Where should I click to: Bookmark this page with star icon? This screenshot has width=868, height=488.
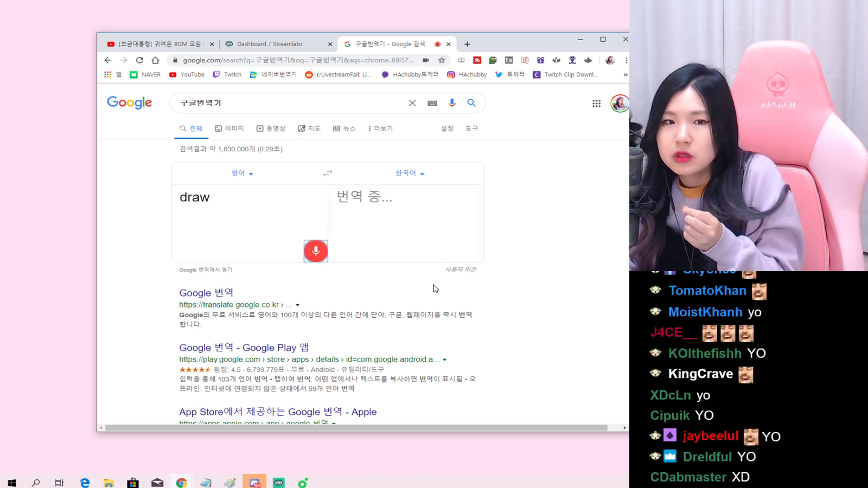[x=442, y=60]
